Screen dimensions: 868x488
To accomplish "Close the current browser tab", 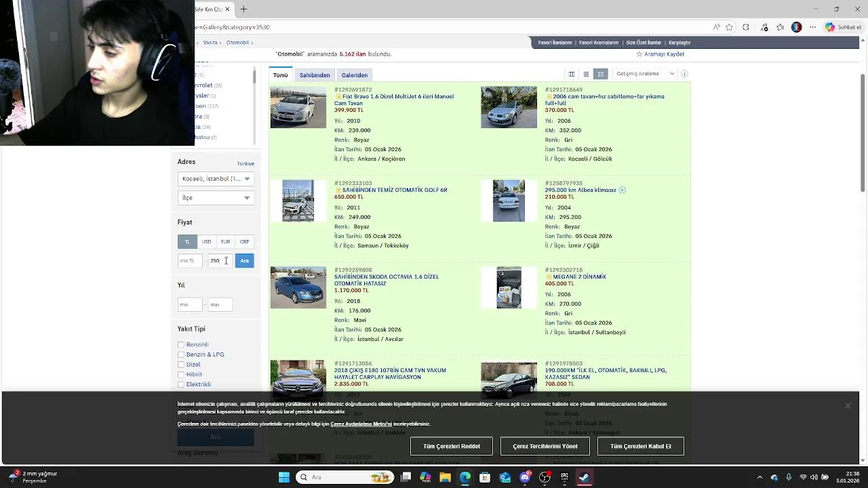I will click(228, 9).
